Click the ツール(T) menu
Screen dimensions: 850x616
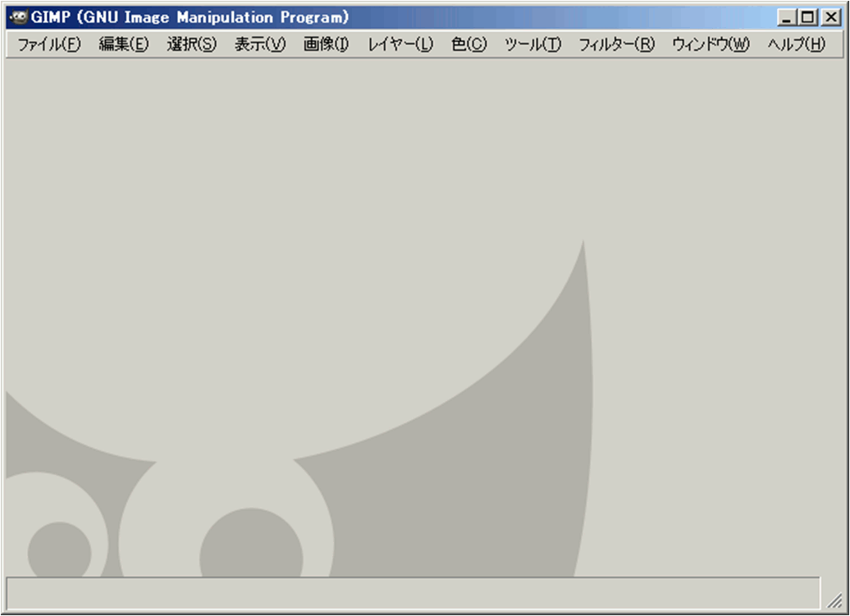click(x=532, y=45)
